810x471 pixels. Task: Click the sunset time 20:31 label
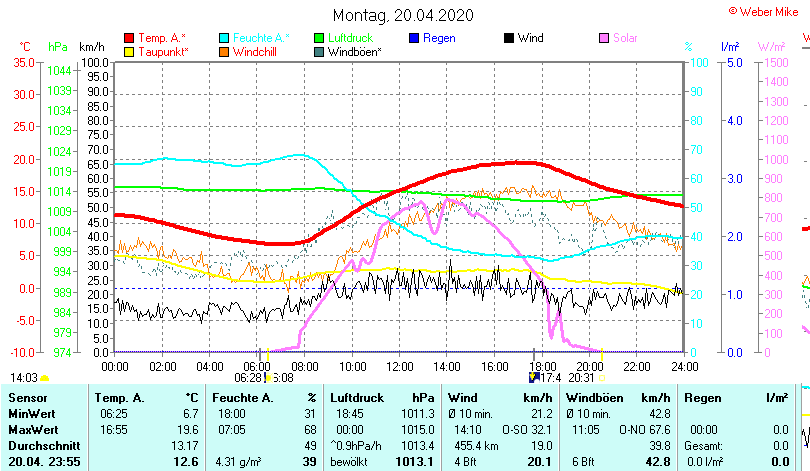(581, 378)
